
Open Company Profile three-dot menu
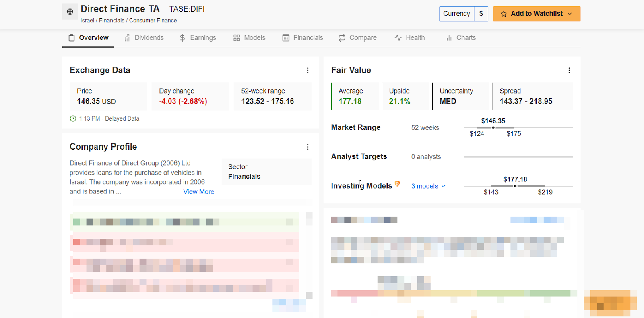pos(308,147)
